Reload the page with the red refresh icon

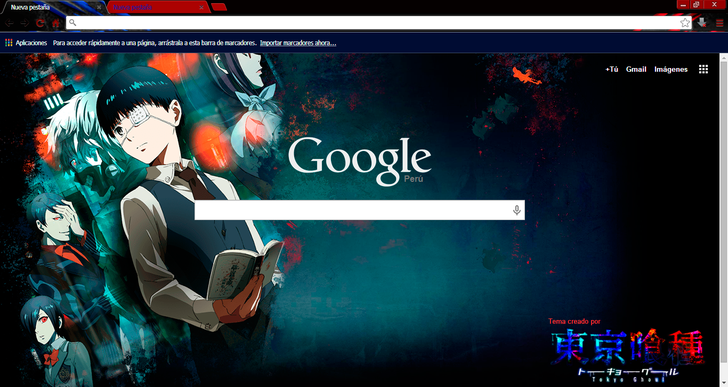(40, 23)
